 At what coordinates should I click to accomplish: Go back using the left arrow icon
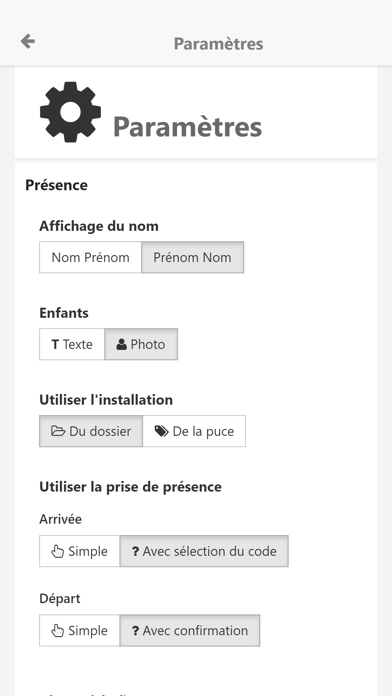[x=28, y=41]
